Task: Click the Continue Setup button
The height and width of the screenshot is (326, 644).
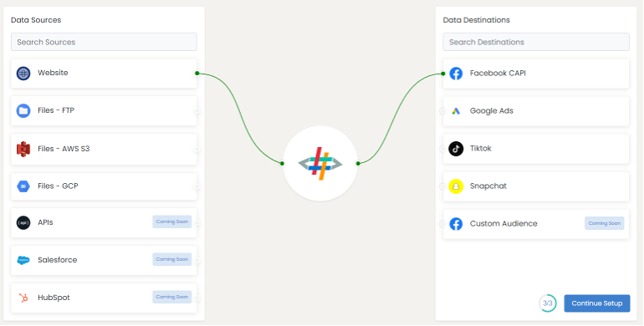Action: click(x=597, y=303)
